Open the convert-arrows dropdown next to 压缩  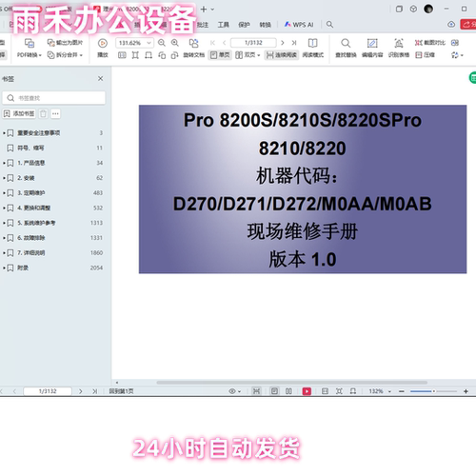tap(457, 55)
